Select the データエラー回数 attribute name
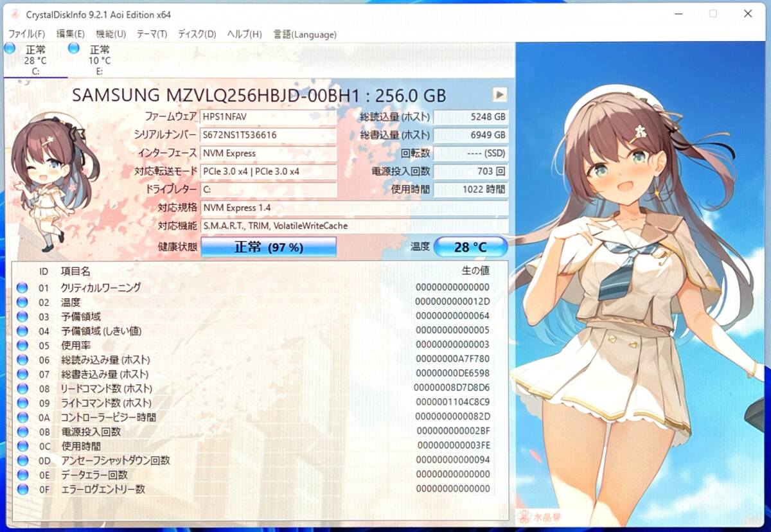771x532 pixels. [94, 475]
